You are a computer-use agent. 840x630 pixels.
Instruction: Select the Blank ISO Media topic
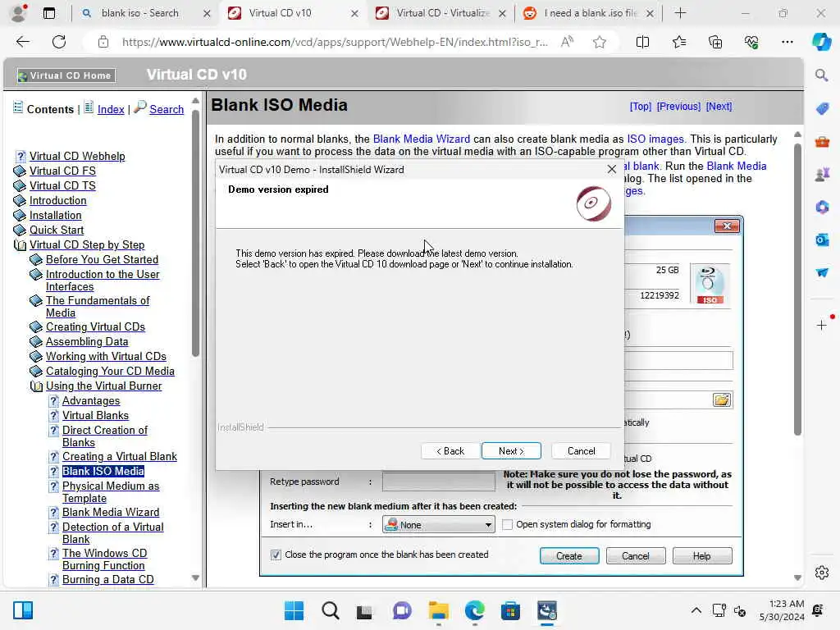[103, 471]
